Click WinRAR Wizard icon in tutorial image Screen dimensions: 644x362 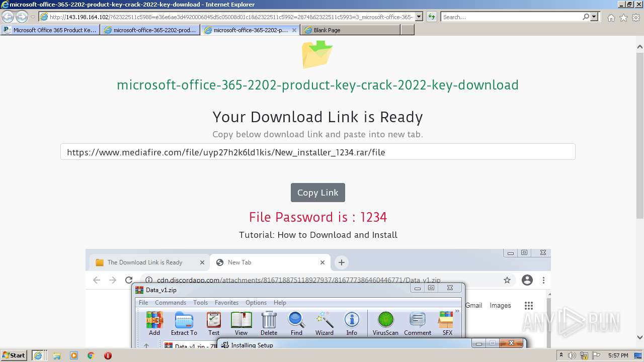pos(325,324)
